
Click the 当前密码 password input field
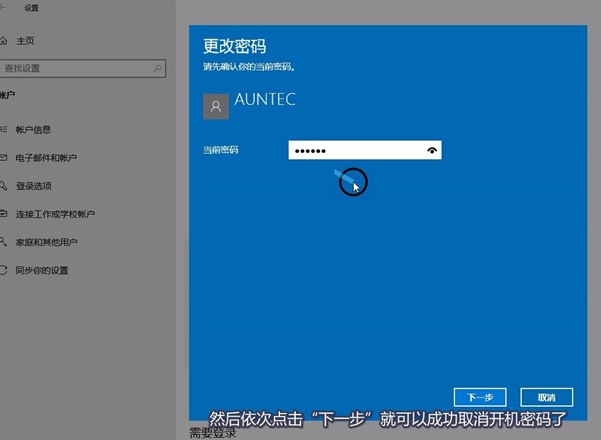point(355,150)
